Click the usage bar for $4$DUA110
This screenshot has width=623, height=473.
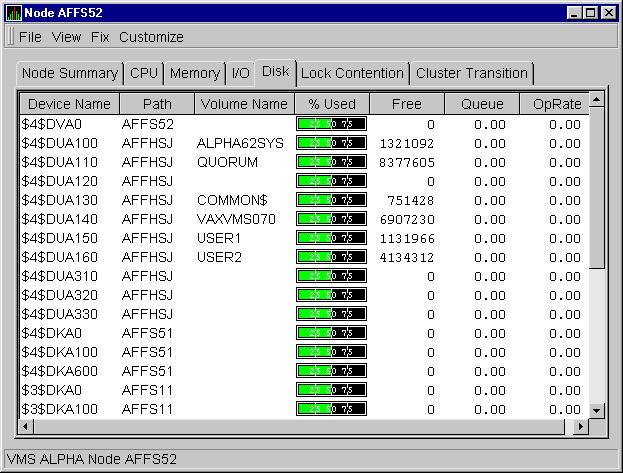click(x=332, y=162)
